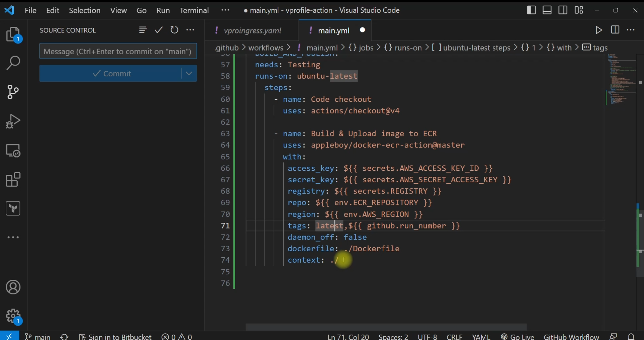
Task: Click the main branch indicator
Action: coord(38,336)
